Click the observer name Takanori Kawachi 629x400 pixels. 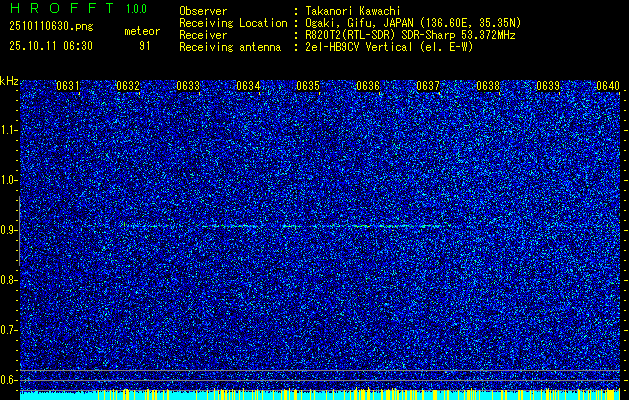tap(353, 11)
